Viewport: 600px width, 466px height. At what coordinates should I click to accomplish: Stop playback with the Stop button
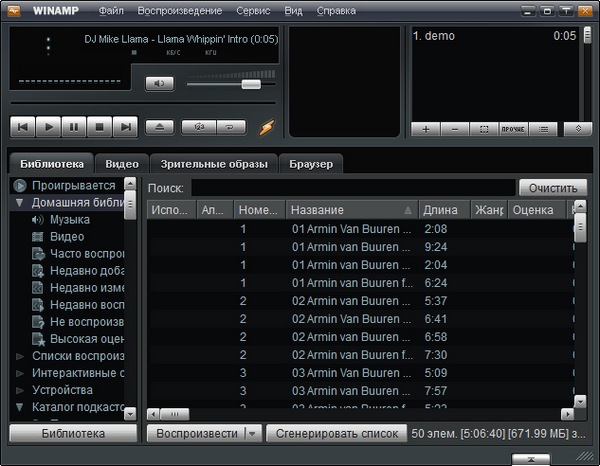point(99,127)
